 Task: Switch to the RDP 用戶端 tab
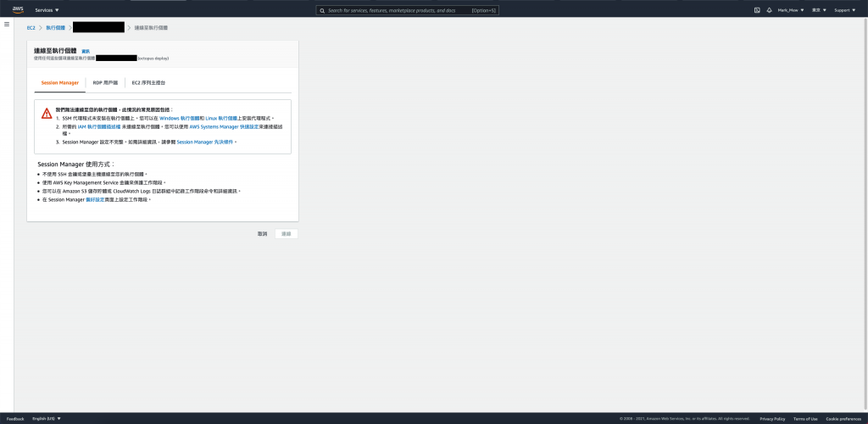[x=105, y=82]
